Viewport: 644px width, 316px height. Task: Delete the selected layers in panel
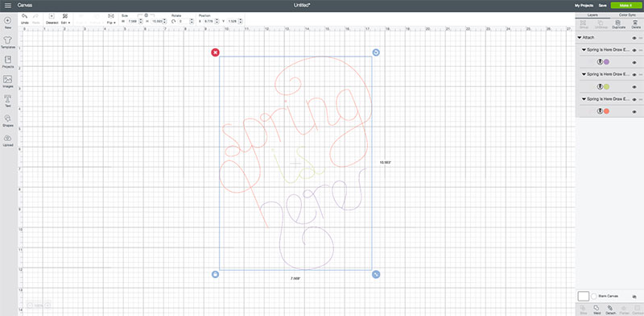tap(636, 24)
